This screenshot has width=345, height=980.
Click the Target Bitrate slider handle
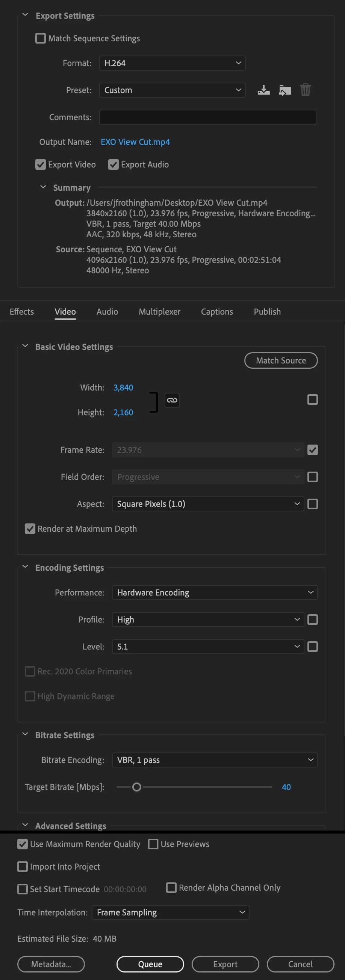pos(137,787)
